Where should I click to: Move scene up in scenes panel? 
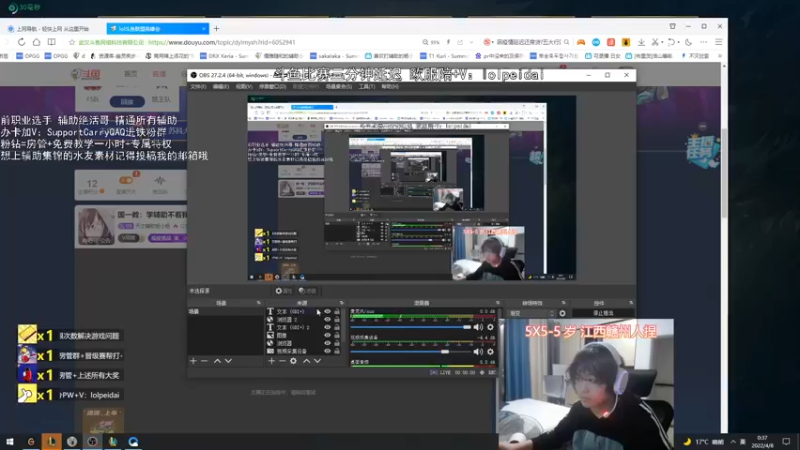pos(217,361)
